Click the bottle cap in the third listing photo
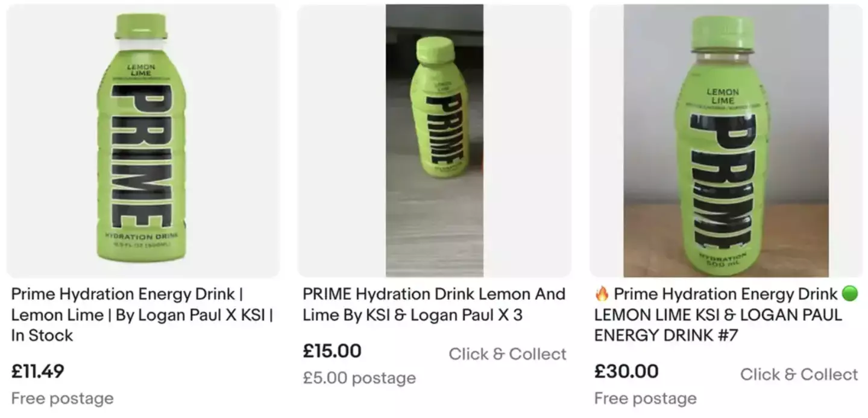This screenshot has width=868, height=418. 722,33
